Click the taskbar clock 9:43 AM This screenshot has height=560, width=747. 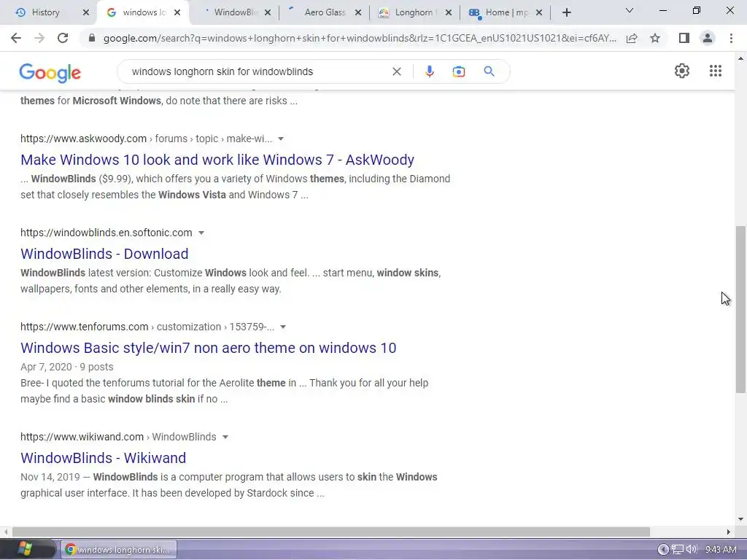pos(721,550)
